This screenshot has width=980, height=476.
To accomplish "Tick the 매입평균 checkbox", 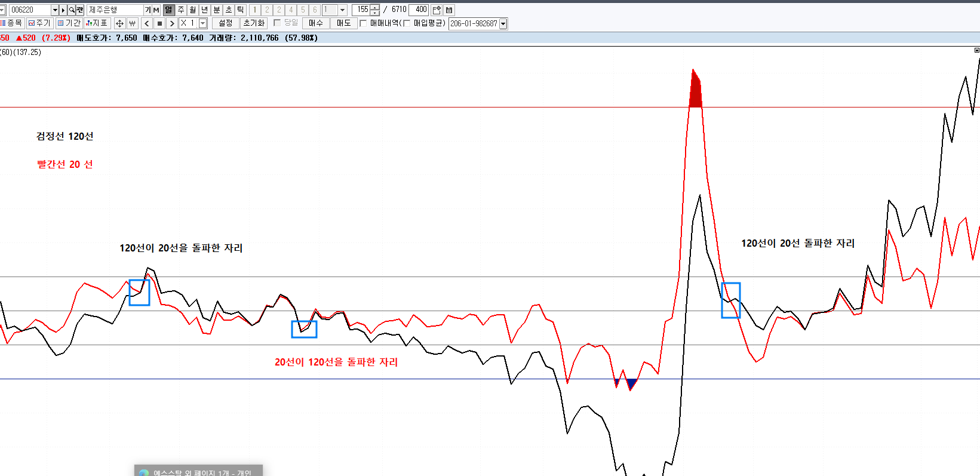I will pos(407,23).
